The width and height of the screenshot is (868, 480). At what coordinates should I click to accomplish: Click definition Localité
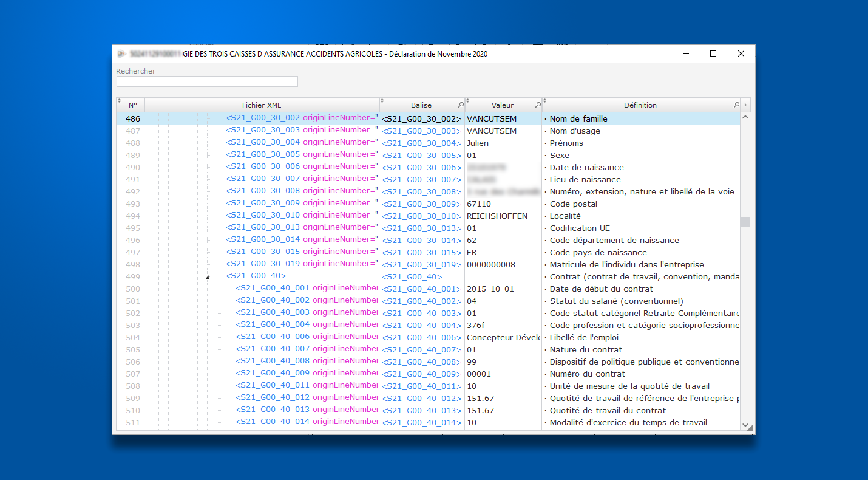565,216
